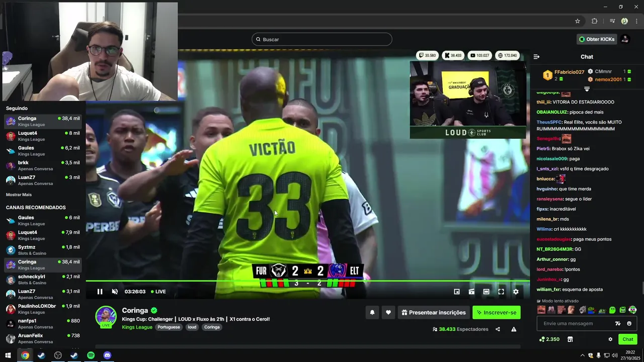Open Luquet4 in followed channels
644x362 pixels.
pos(43,136)
